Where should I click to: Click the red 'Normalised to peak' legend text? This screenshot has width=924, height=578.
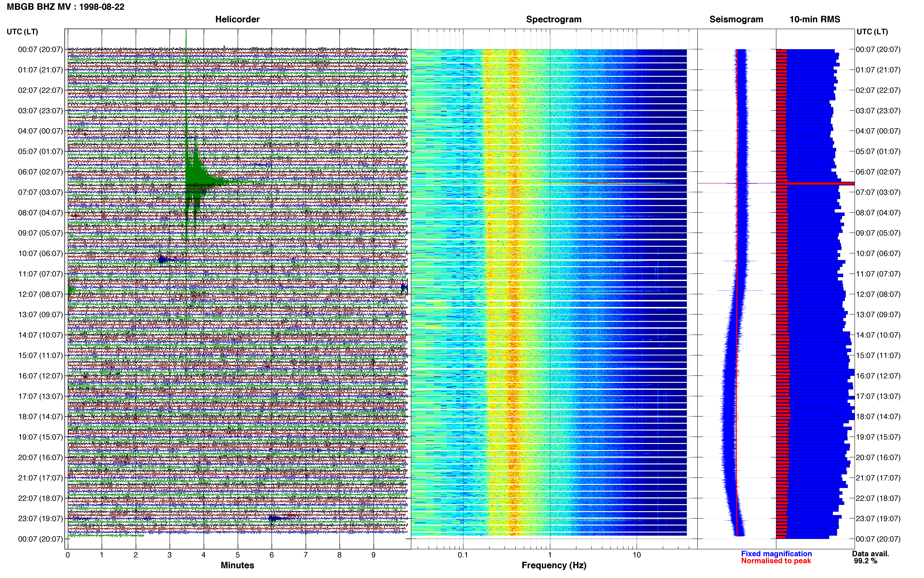click(776, 561)
